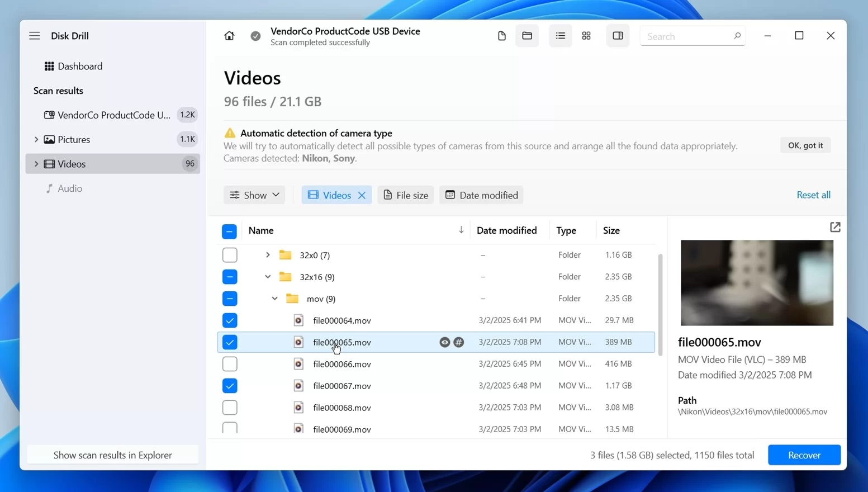
Task: Check the 32x0 folder checkbox
Action: (230, 255)
